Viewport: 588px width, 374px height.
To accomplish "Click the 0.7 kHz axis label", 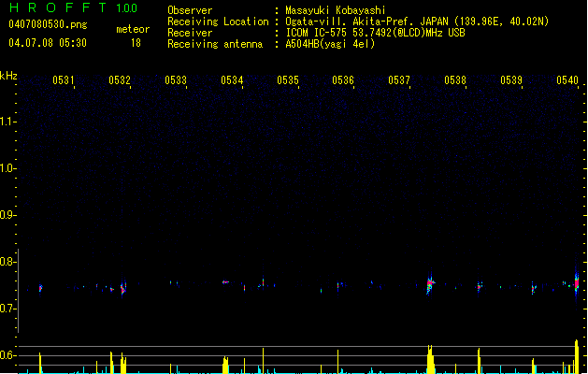I will click(7, 309).
